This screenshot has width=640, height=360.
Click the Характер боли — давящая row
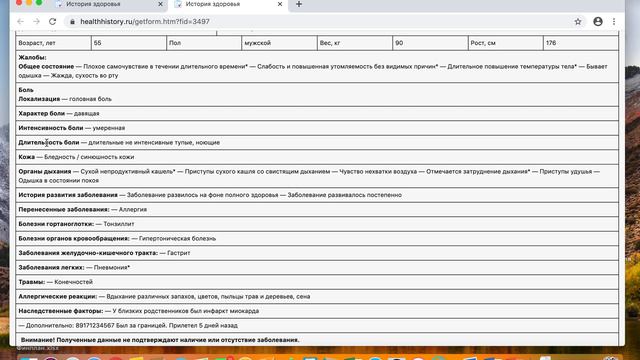[317, 113]
